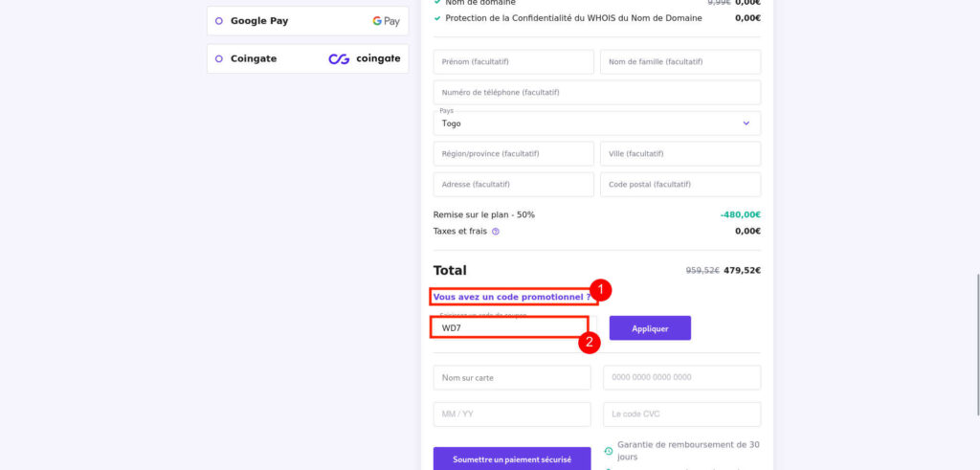The width and height of the screenshot is (980, 470).
Task: Click the Google Pay logo
Action: coord(386,21)
